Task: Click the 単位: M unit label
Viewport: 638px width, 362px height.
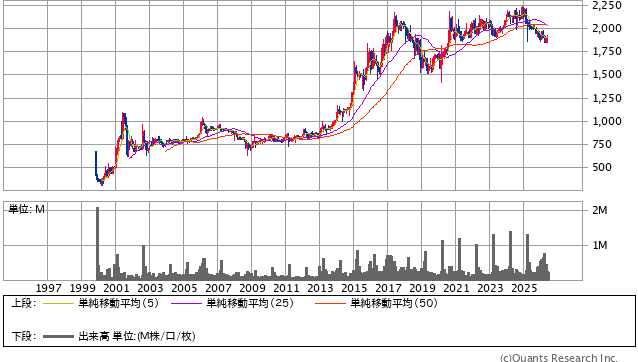Action: (26, 209)
